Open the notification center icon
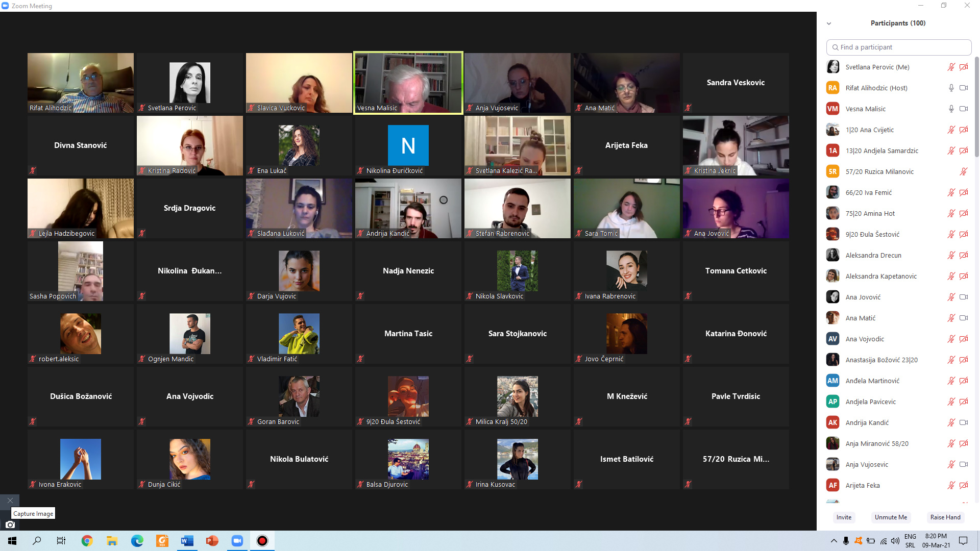The width and height of the screenshot is (980, 551). point(963,541)
